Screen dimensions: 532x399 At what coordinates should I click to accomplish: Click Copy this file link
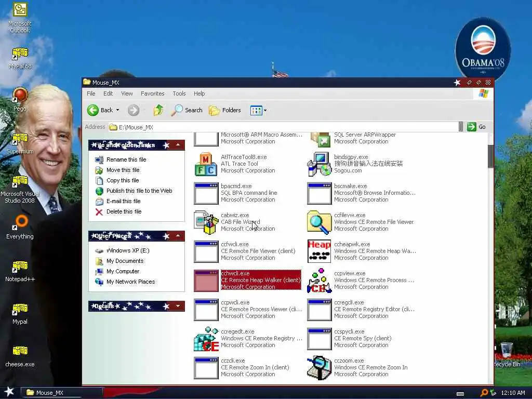[x=123, y=180]
